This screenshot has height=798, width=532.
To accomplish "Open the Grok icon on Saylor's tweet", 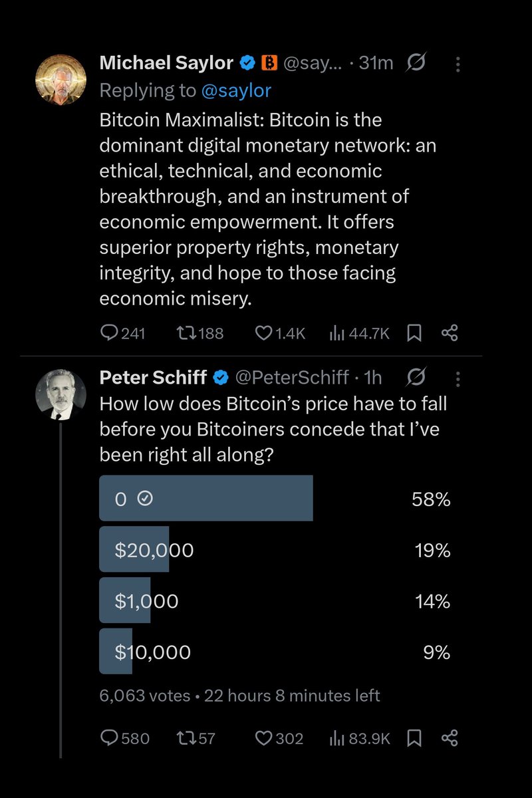I will coord(416,64).
